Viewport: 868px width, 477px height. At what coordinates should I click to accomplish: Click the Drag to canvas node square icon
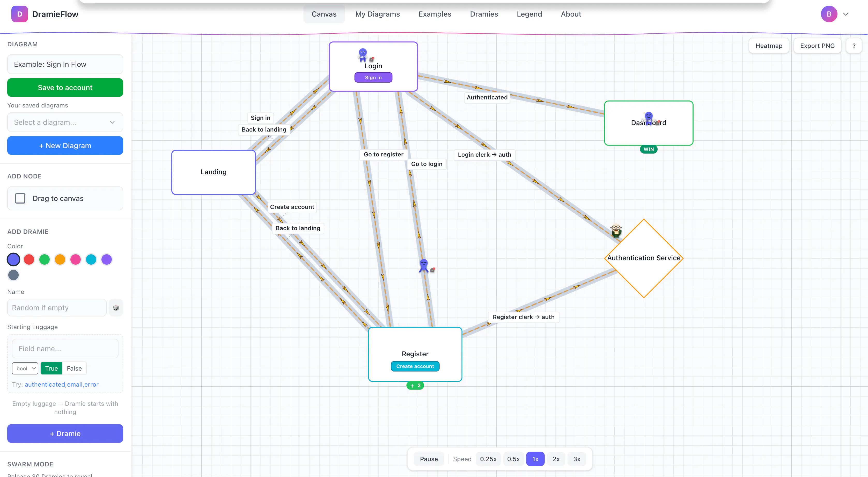click(20, 198)
